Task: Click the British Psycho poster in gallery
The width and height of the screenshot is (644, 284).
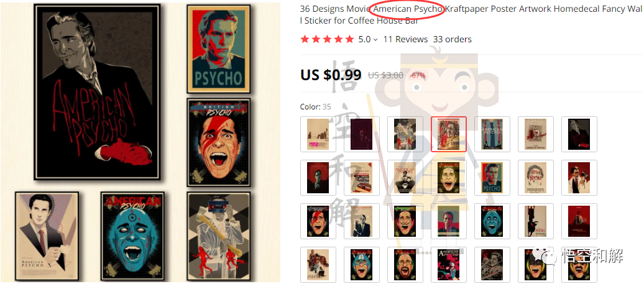Action: click(x=219, y=142)
